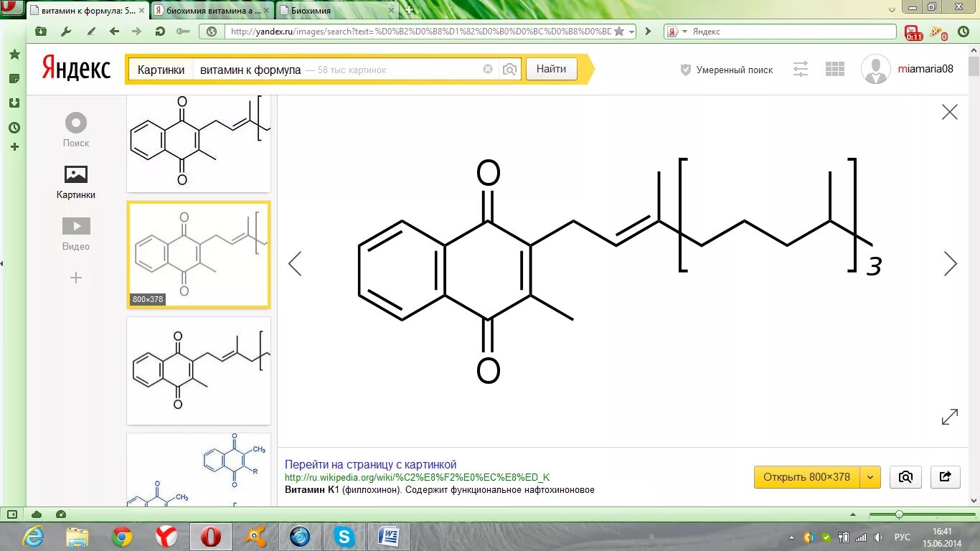
Task: Switch to the 'Биохимия' tab
Action: click(336, 10)
